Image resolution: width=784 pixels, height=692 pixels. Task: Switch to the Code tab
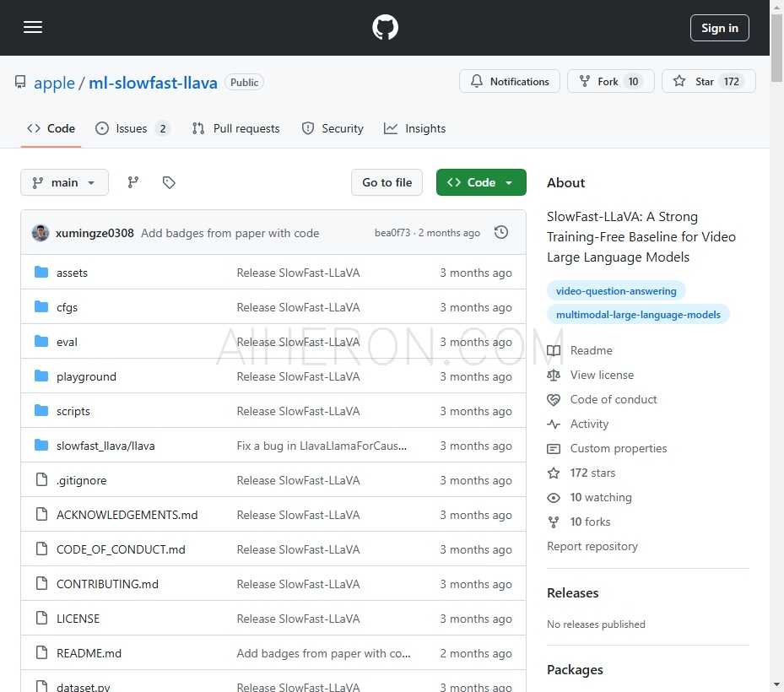coord(51,128)
